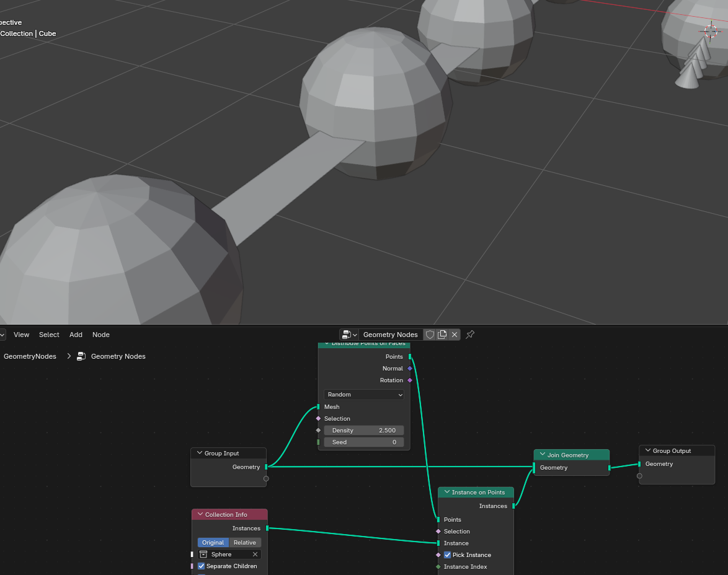Screen dimensions: 728x575
Task: Click GeometryNodes modifier breadcrumb
Action: [x=30, y=356]
